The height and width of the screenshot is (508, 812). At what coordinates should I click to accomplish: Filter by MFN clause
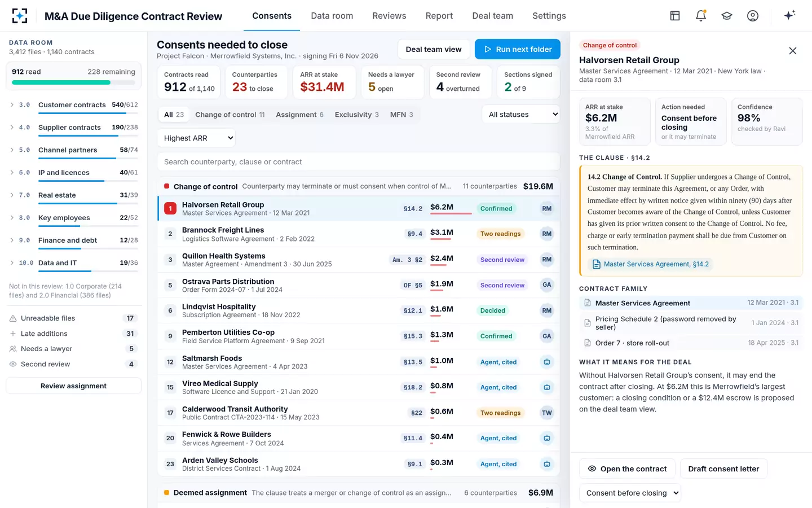point(401,115)
